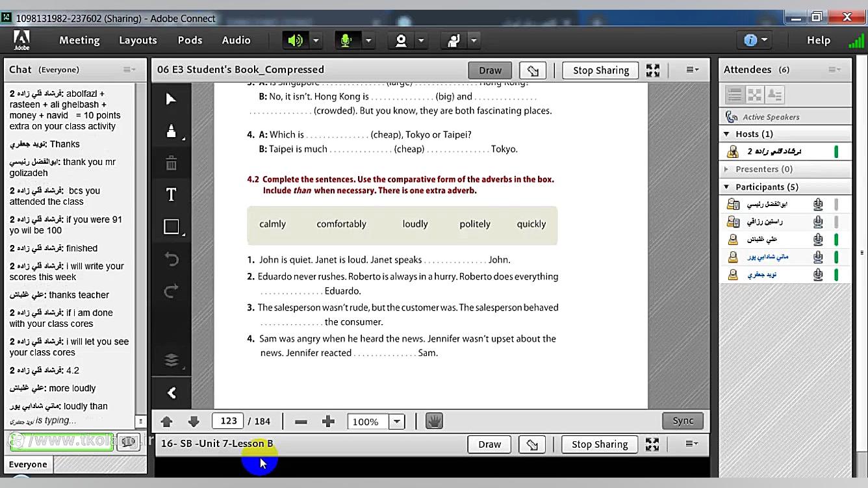Click the Adobe logo icon
The image size is (868, 488).
pyautogui.click(x=21, y=40)
